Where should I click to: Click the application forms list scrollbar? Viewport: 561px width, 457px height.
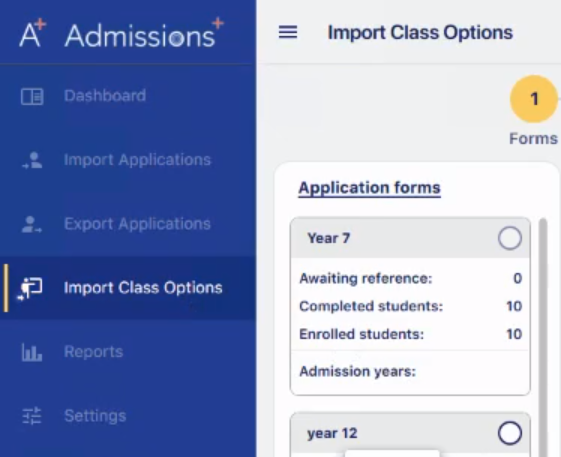(543, 336)
